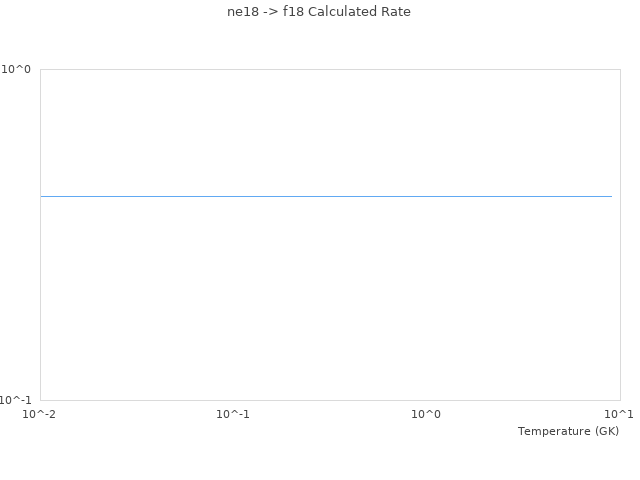
Task: Click the x-axis tick label 10^-1
Action: click(233, 413)
